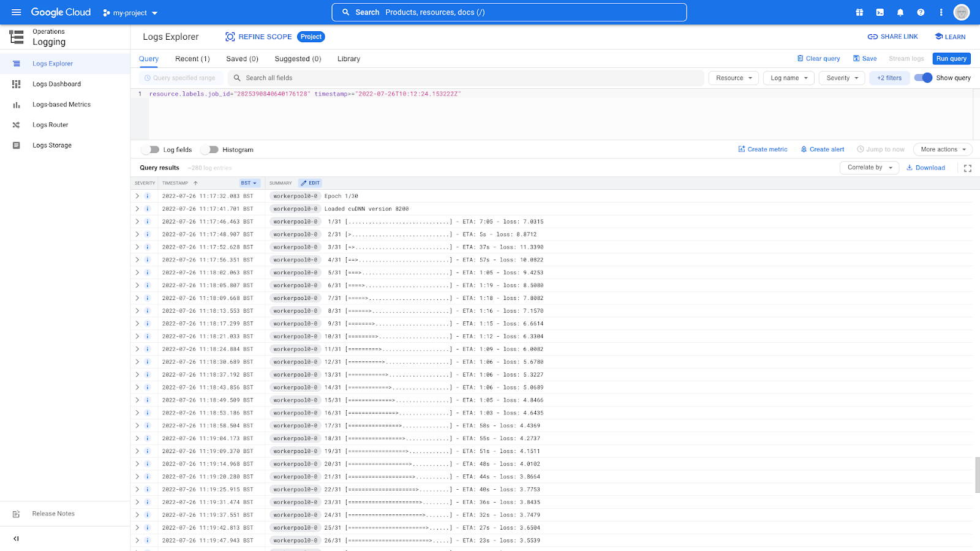Click the info severity icon of Epoch 1/30 row

[148, 196]
